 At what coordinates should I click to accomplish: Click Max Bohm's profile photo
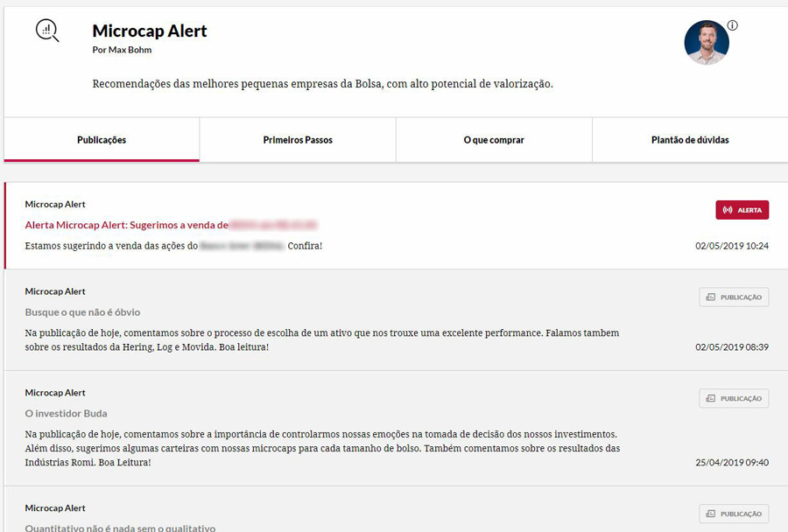(x=707, y=43)
